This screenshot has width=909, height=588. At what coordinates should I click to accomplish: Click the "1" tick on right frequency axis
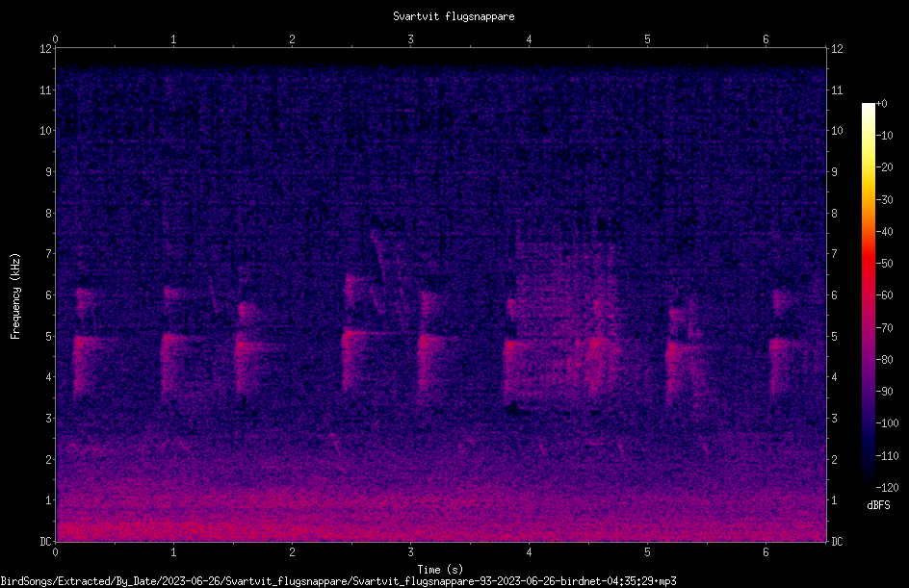pyautogui.click(x=834, y=500)
